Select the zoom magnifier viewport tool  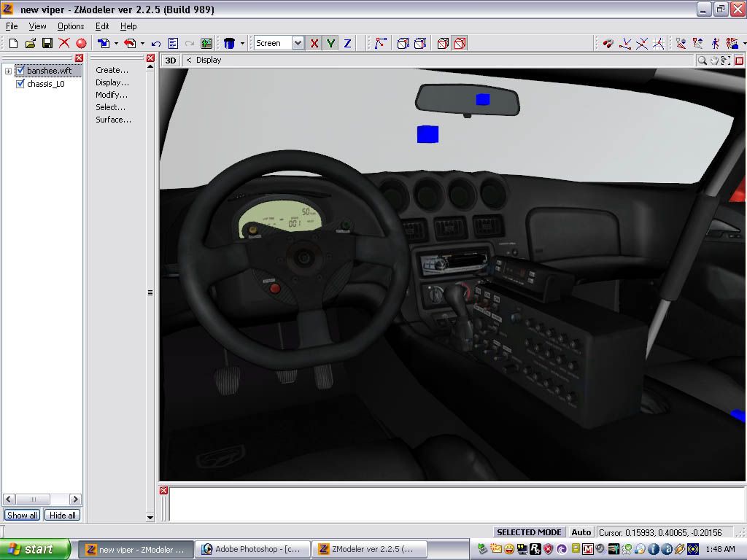pos(702,61)
